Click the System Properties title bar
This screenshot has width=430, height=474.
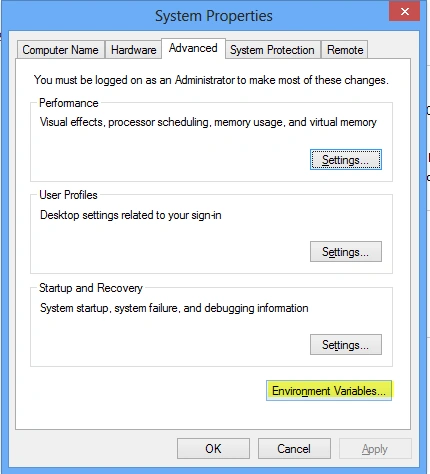(x=214, y=16)
